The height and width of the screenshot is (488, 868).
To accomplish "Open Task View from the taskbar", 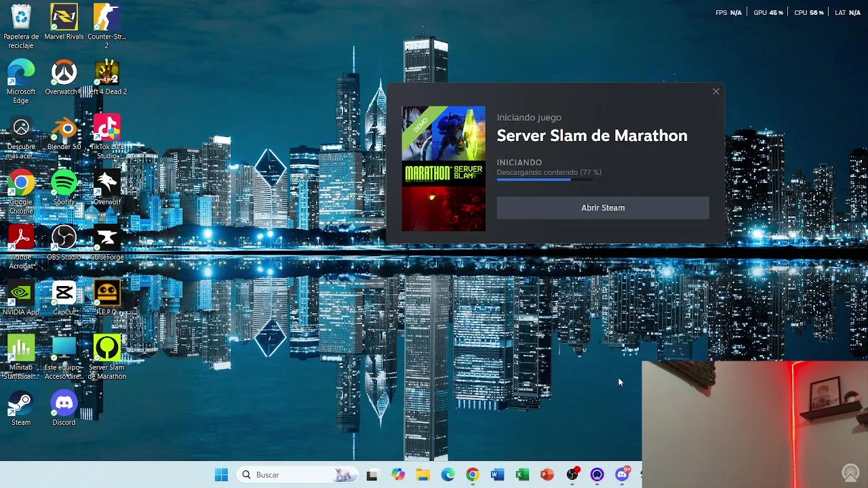I will coord(372,475).
